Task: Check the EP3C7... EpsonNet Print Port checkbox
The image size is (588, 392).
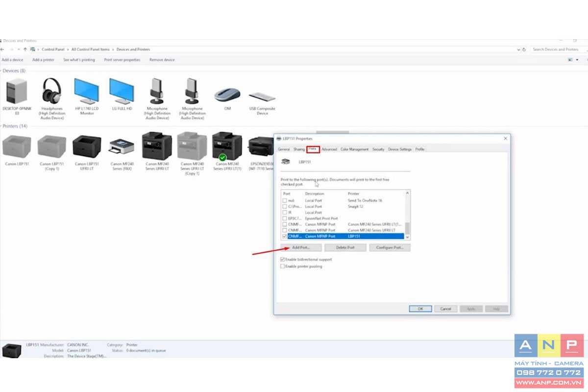Action: pos(285,218)
